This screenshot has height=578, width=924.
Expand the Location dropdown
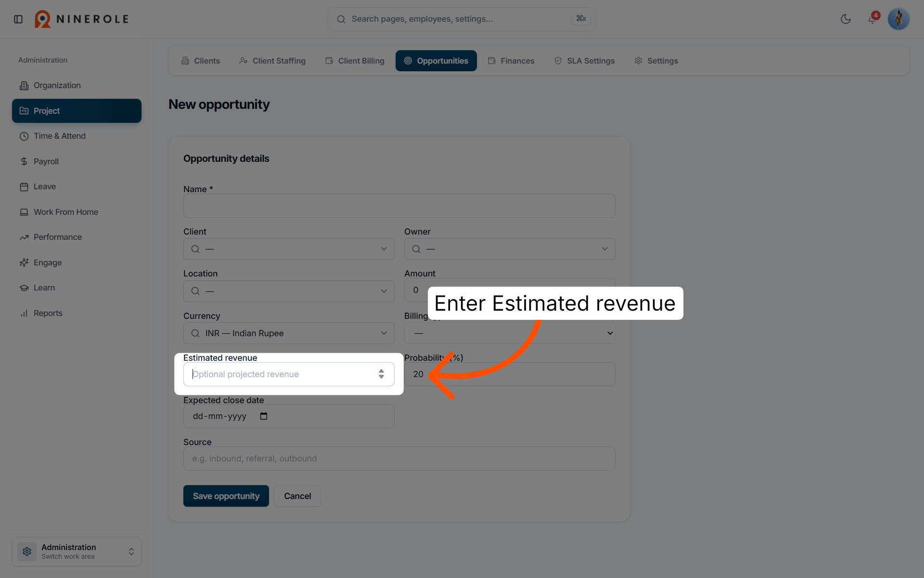coord(289,291)
